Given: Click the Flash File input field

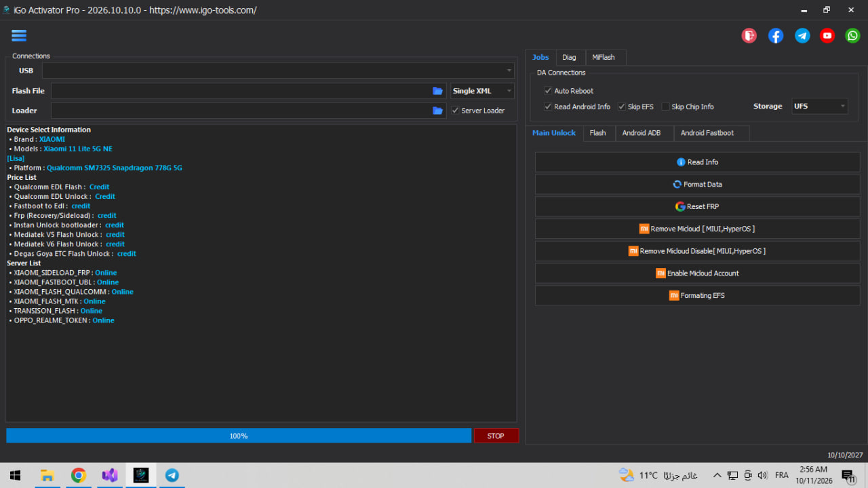Looking at the screenshot, I should coord(241,91).
